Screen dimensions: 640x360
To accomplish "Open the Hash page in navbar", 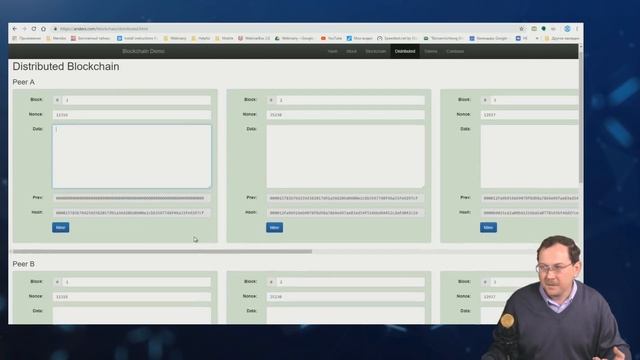I will 333,51.
